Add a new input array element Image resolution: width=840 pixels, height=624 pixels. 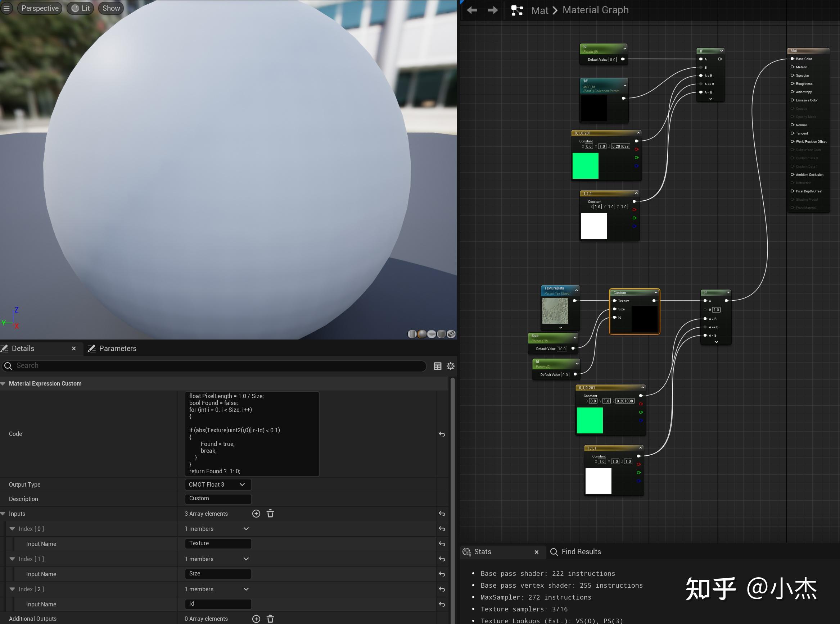coord(256,513)
